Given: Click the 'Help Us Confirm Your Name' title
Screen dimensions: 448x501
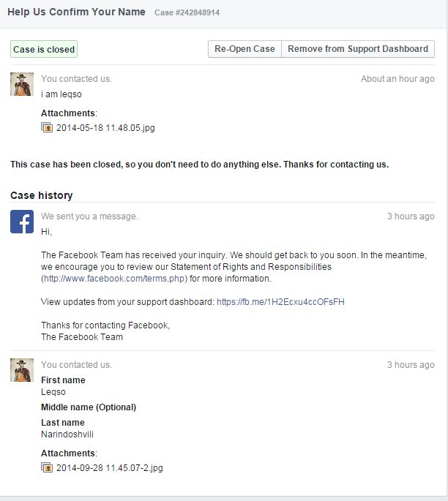Looking at the screenshot, I should click(77, 12).
